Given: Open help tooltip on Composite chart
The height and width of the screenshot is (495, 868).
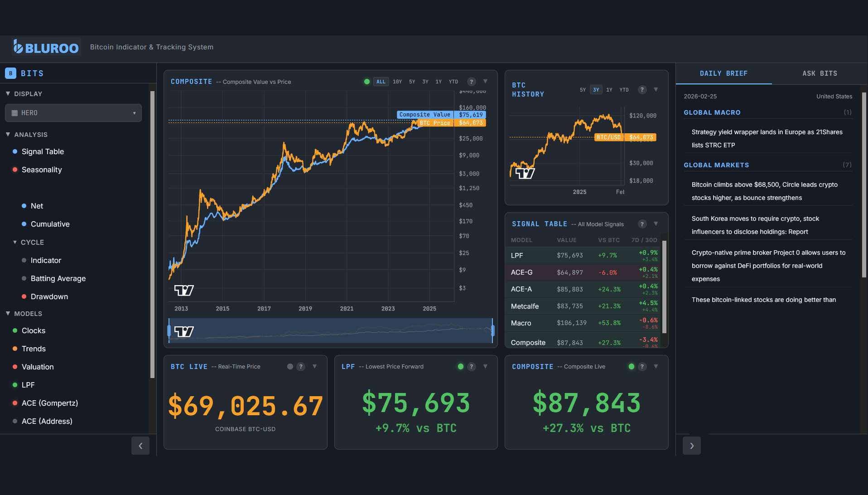Looking at the screenshot, I should (x=471, y=82).
